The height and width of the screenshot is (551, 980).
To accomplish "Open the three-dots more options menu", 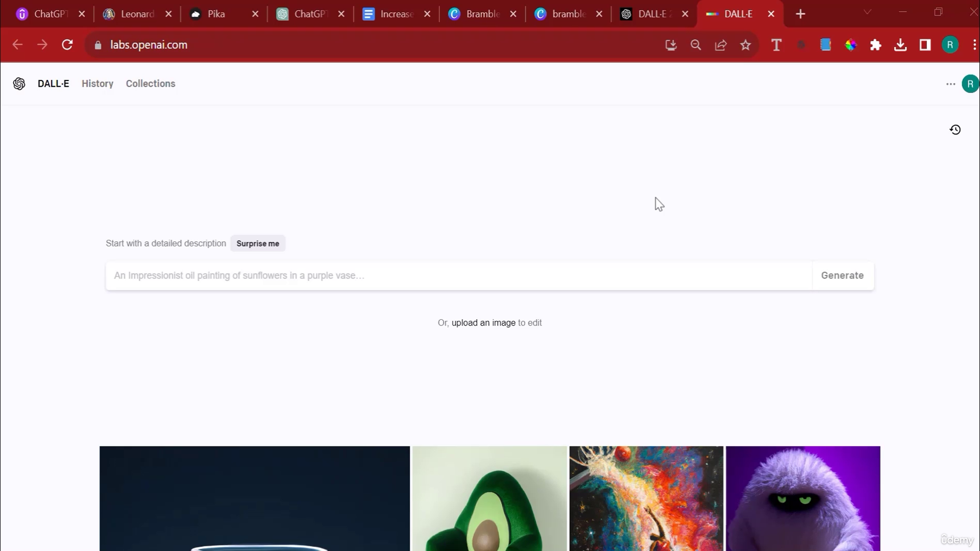I will [950, 84].
